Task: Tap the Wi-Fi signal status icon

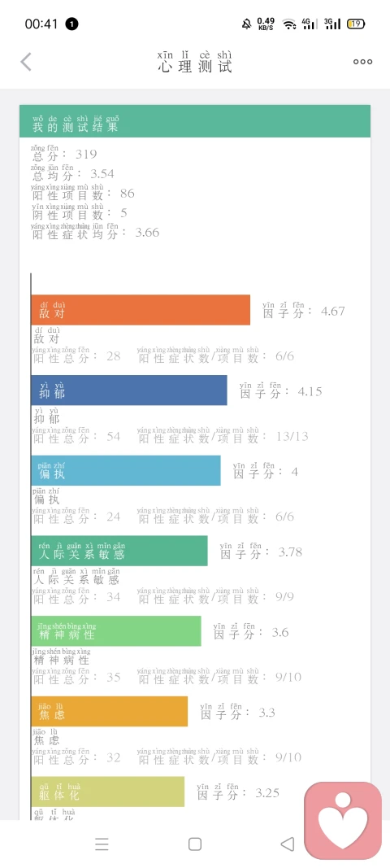Action: (x=288, y=24)
